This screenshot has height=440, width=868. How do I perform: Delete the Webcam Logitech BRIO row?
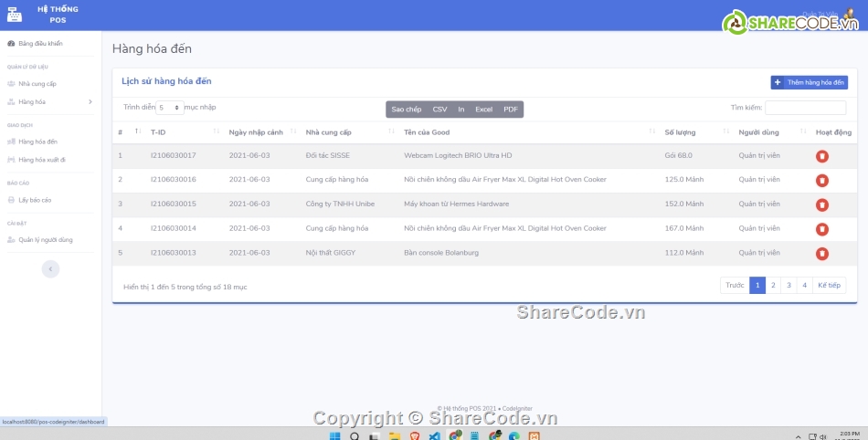pos(821,156)
